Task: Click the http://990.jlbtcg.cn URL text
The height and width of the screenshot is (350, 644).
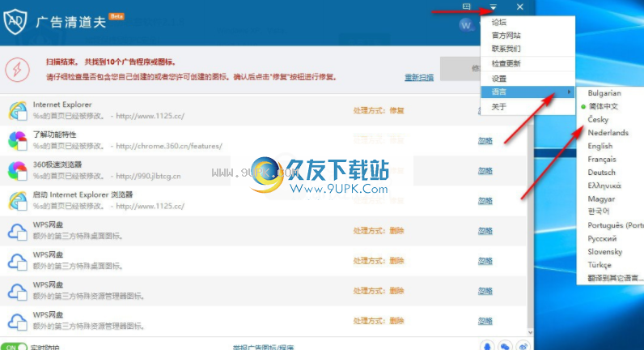Action: tap(148, 176)
